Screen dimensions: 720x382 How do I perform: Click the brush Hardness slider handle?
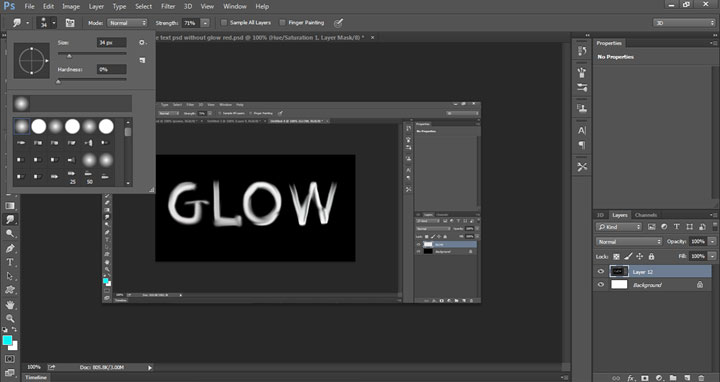click(x=58, y=82)
